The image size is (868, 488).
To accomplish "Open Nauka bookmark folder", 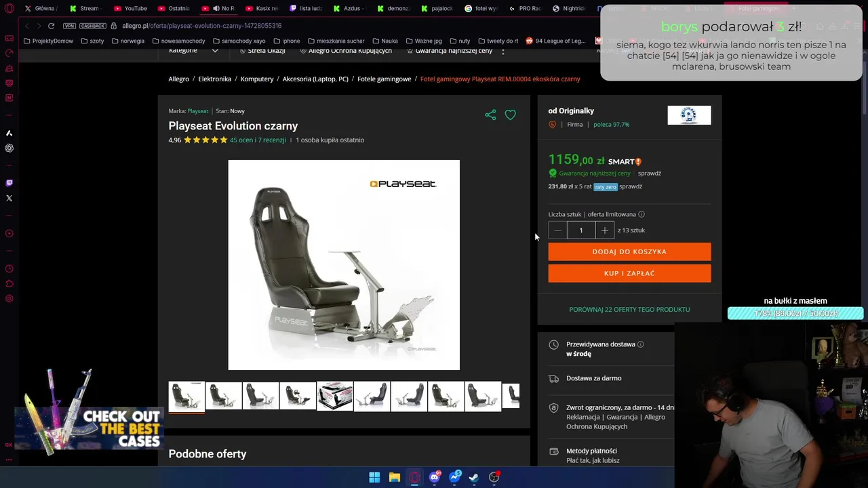I will tap(384, 41).
